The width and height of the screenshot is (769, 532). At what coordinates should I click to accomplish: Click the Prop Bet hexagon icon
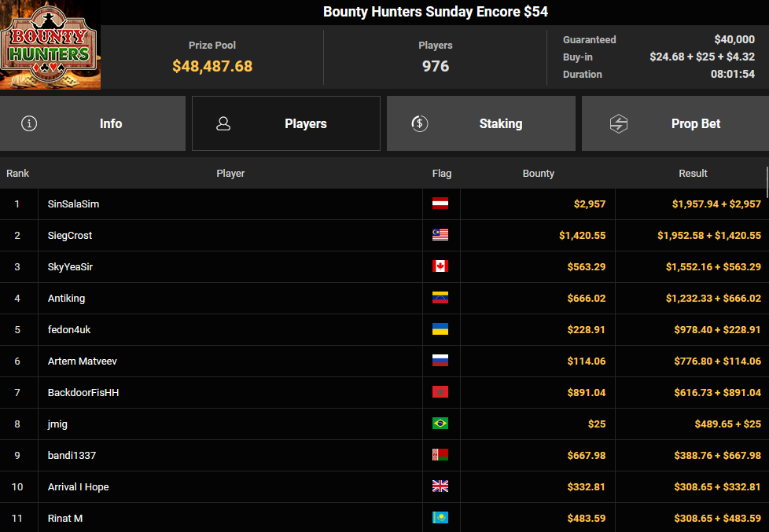(619, 123)
